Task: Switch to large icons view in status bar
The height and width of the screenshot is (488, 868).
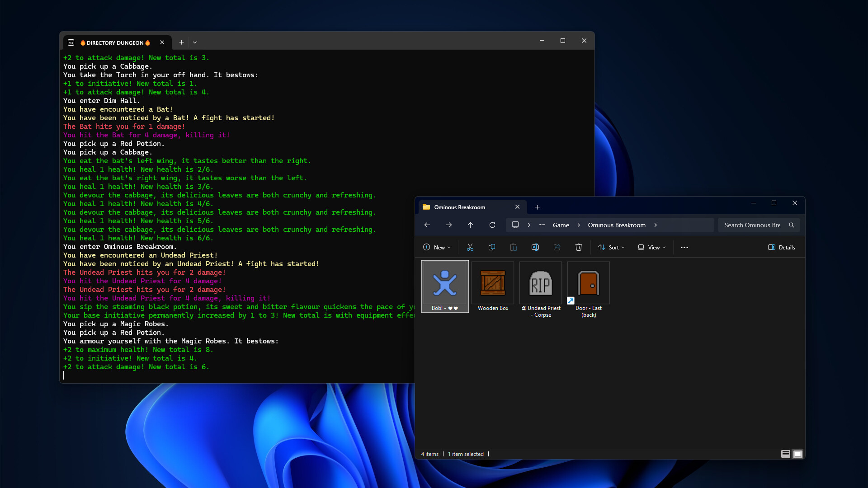Action: click(798, 454)
